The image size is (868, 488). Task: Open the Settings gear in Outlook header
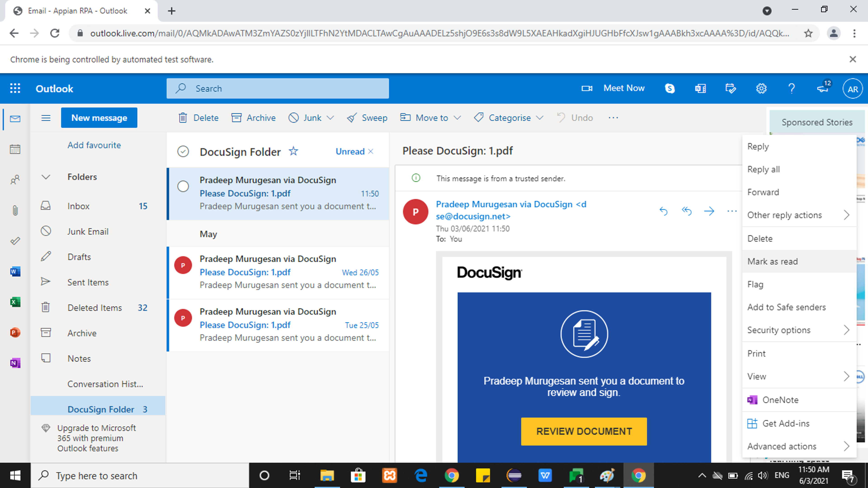click(x=761, y=88)
